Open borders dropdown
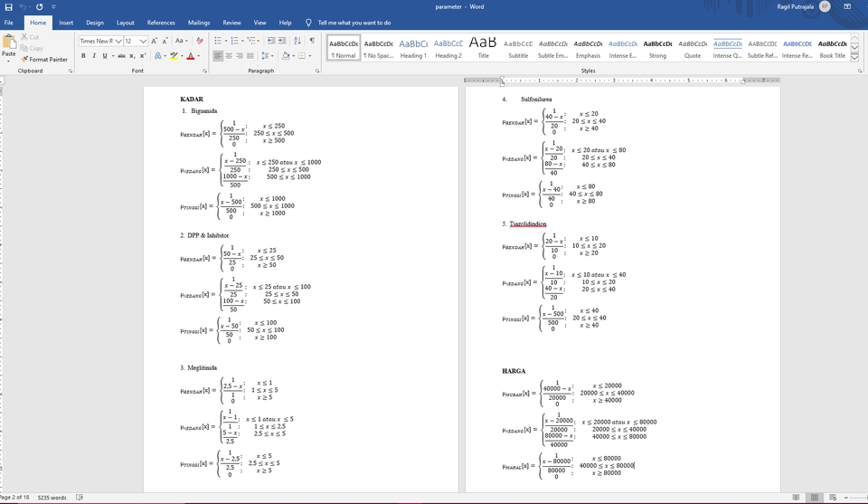This screenshot has height=504, width=868. [308, 56]
